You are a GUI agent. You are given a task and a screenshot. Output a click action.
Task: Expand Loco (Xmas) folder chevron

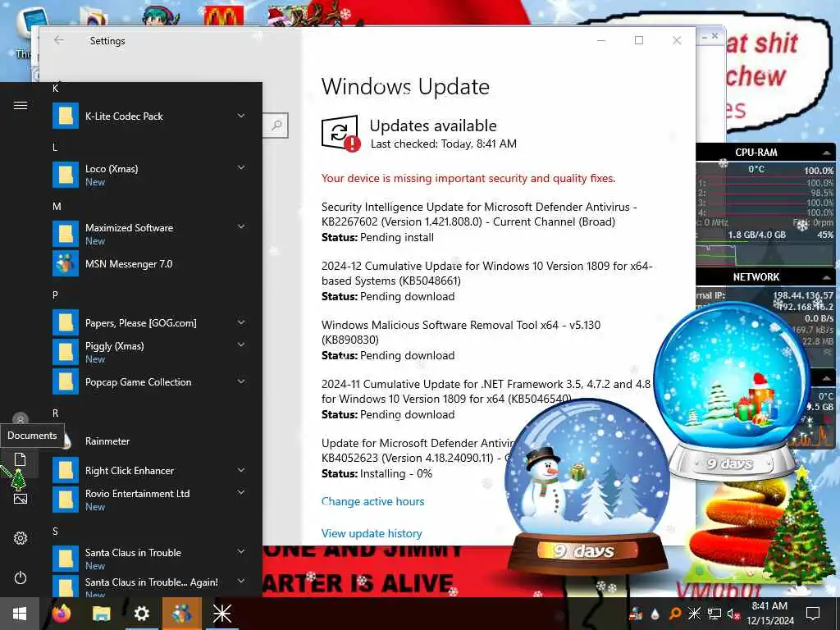pyautogui.click(x=241, y=167)
